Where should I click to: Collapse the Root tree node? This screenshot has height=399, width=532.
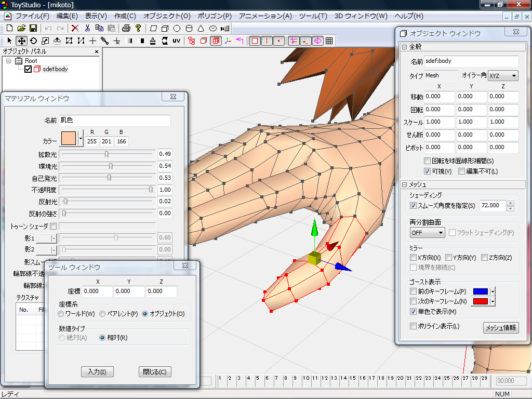[x=8, y=61]
